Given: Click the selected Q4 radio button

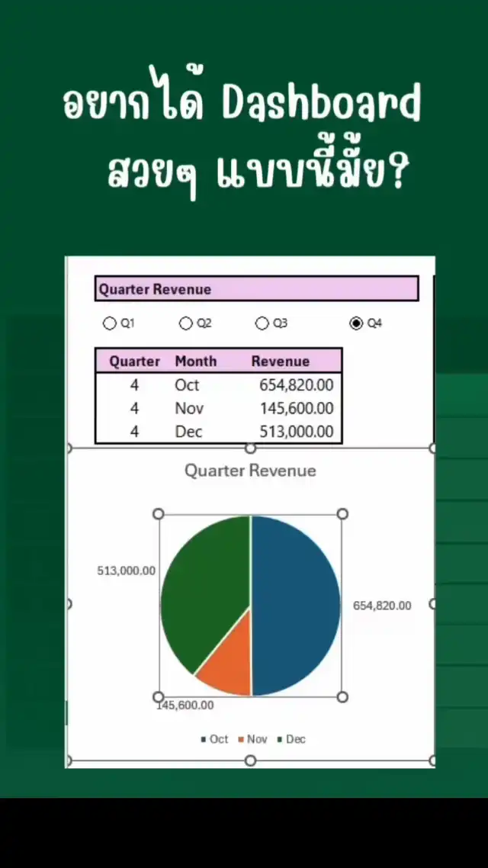Looking at the screenshot, I should 356,323.
